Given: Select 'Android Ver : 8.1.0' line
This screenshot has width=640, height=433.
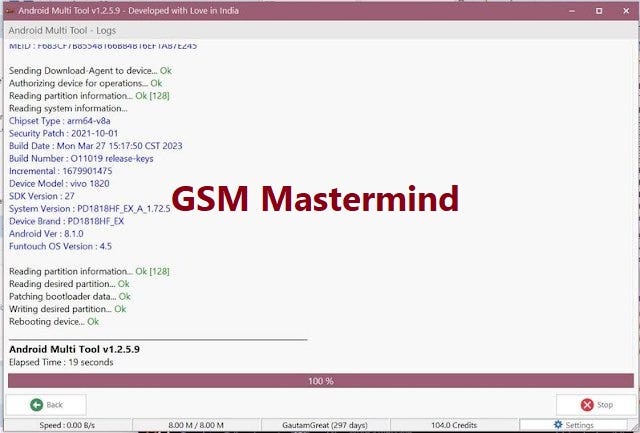Looking at the screenshot, I should point(46,234).
